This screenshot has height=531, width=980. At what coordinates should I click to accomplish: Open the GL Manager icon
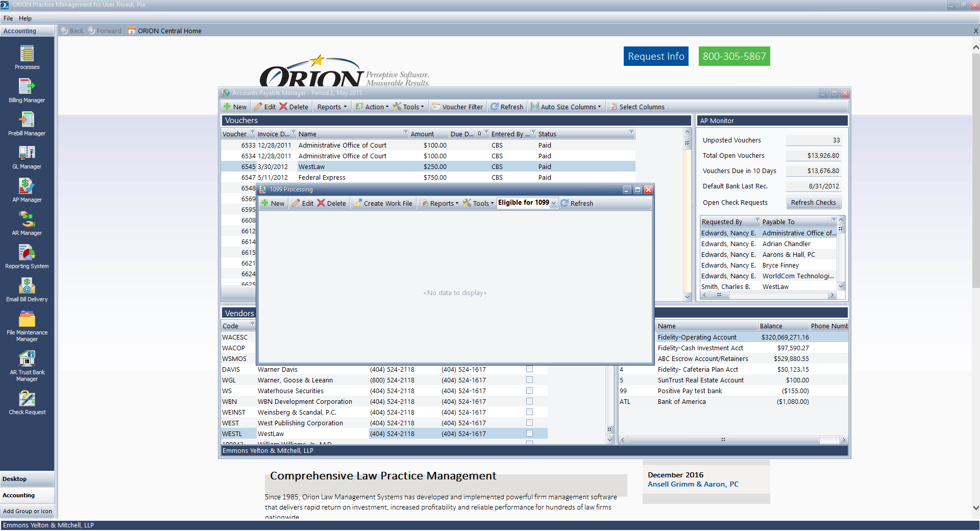[27, 157]
